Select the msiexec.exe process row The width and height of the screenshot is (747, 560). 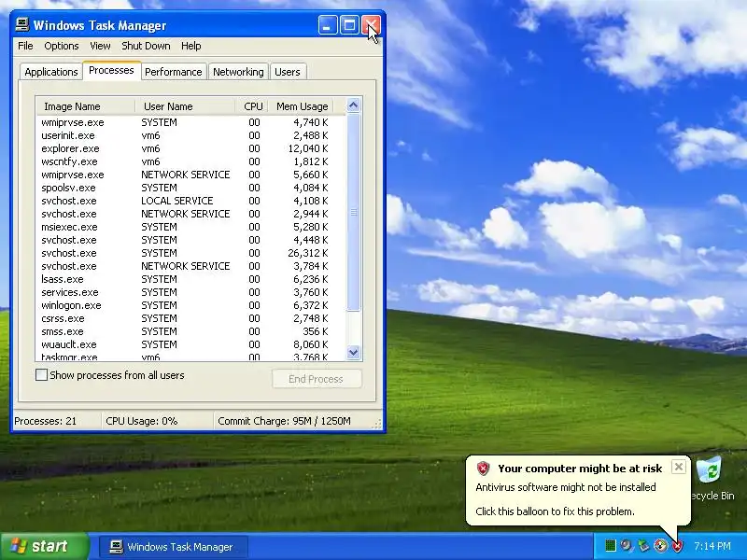(x=190, y=227)
